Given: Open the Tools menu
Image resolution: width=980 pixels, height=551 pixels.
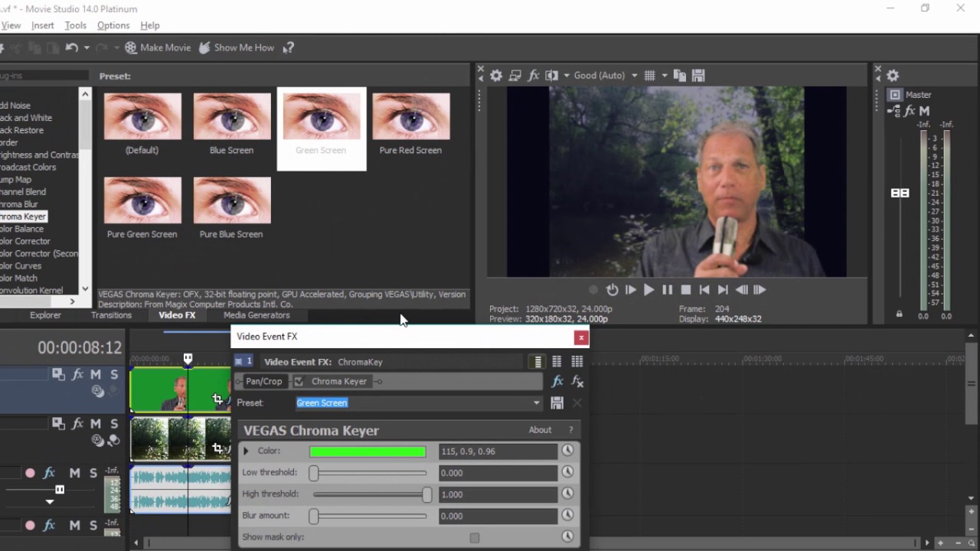Looking at the screenshot, I should [75, 25].
